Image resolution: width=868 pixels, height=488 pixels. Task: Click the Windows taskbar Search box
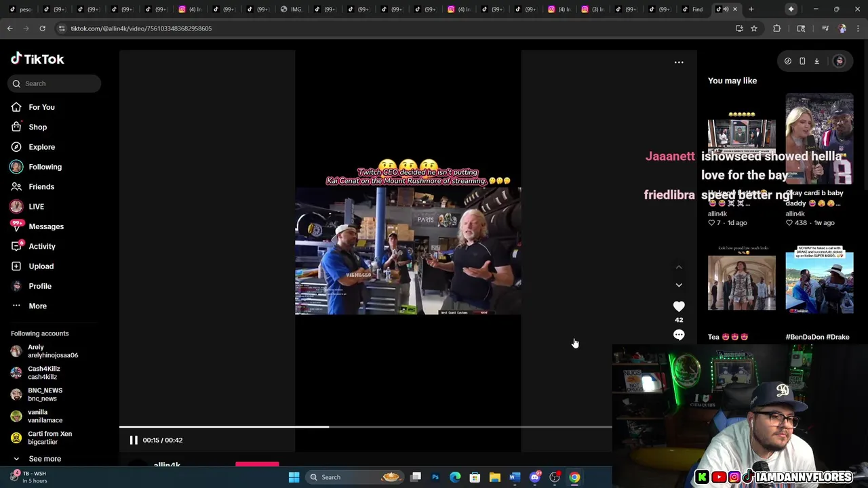click(x=355, y=477)
